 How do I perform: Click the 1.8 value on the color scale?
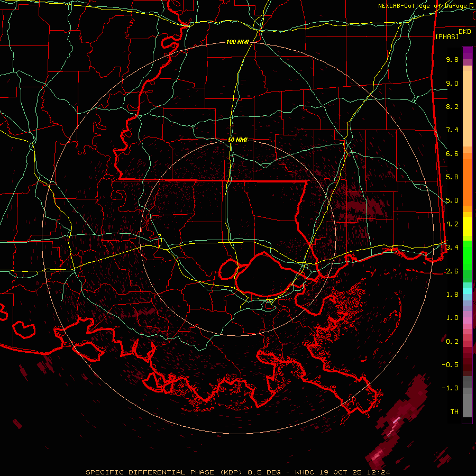coord(452,295)
